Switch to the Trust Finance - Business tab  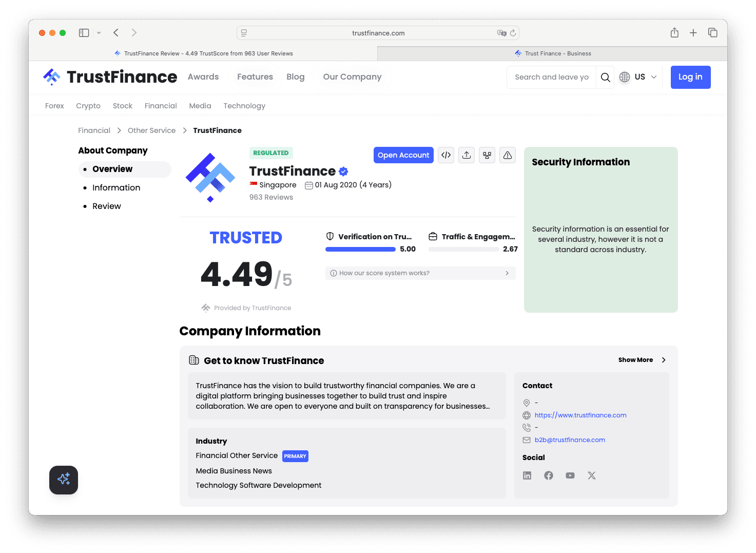[x=552, y=53]
